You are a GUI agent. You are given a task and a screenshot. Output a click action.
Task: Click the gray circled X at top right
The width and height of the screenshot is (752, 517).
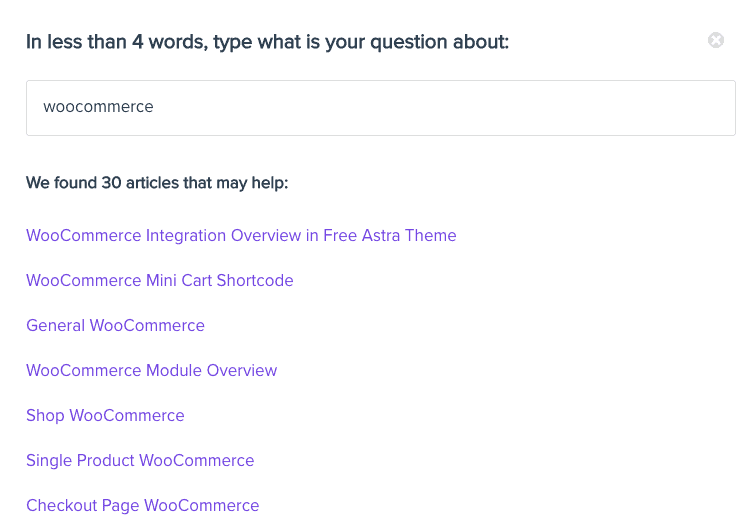point(716,41)
